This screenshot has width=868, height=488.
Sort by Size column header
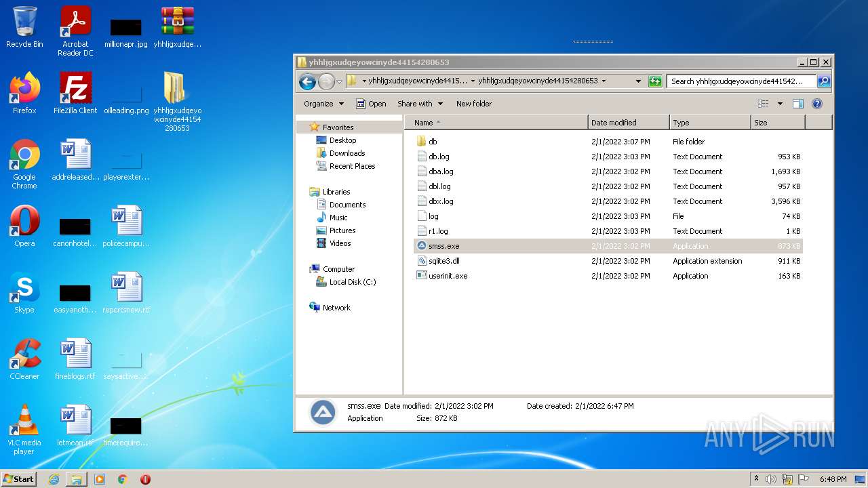point(778,123)
